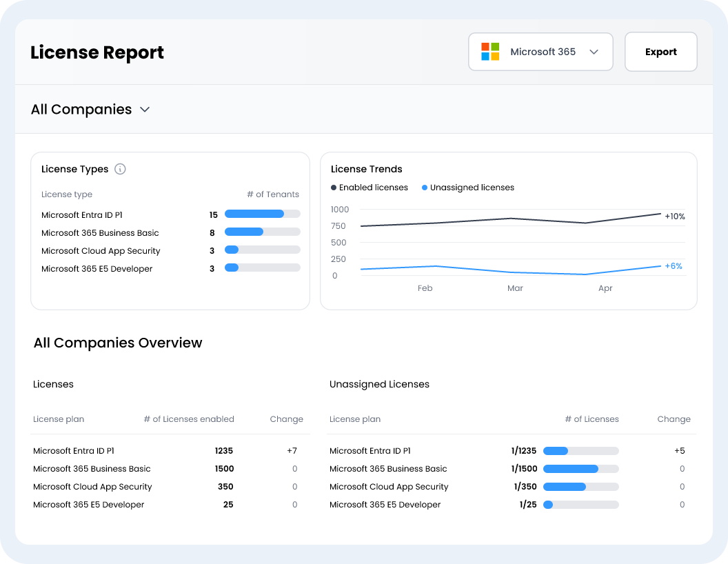728x564 pixels.
Task: Click the '# of Tenants' column header
Action: pos(273,194)
